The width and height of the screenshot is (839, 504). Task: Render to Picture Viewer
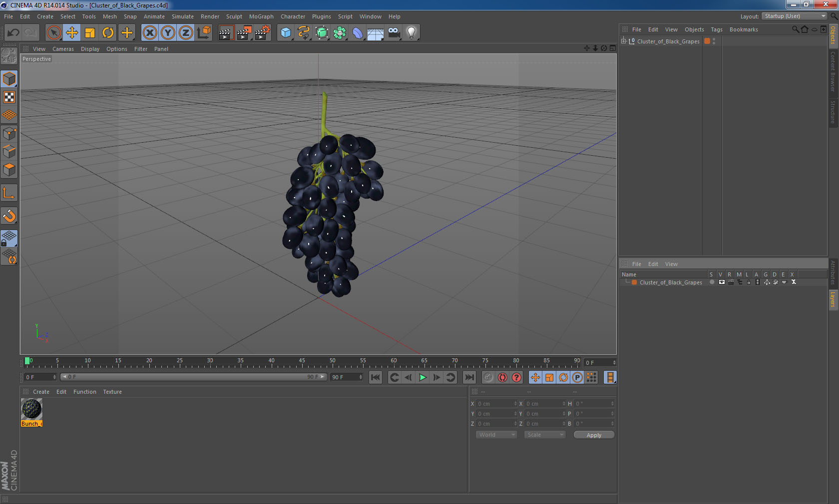coord(244,33)
